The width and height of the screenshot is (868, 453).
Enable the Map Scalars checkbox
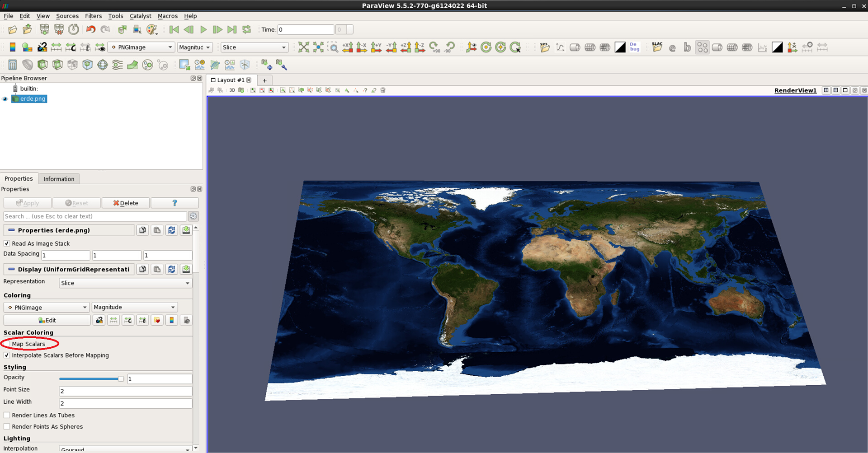(x=7, y=344)
